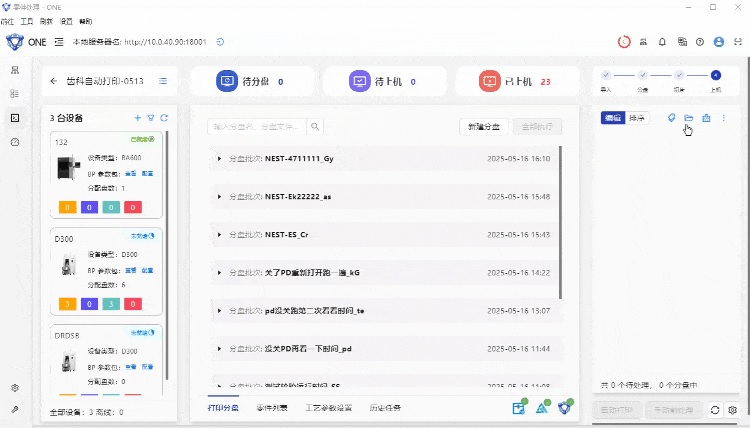Open the 待上机 status card

point(385,81)
